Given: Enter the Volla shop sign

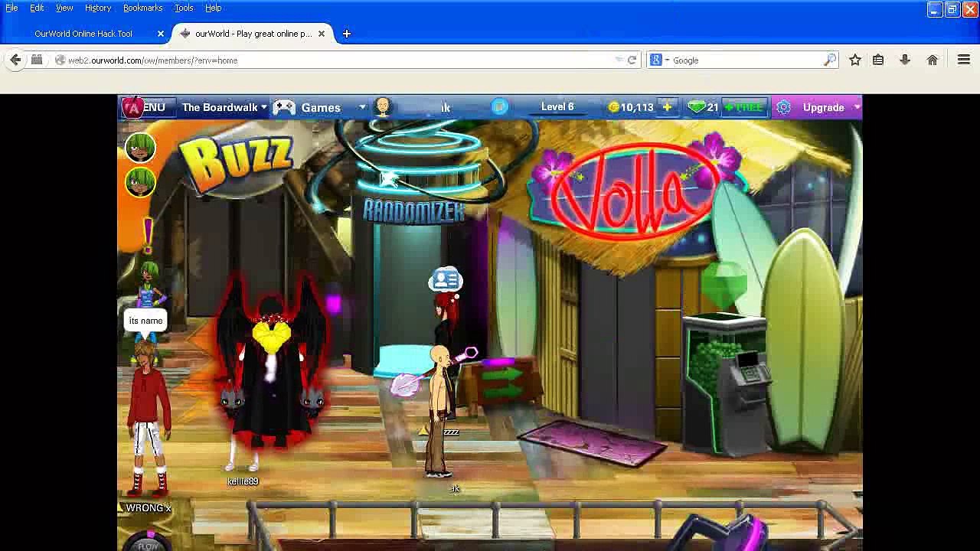Looking at the screenshot, I should pyautogui.click(x=634, y=191).
